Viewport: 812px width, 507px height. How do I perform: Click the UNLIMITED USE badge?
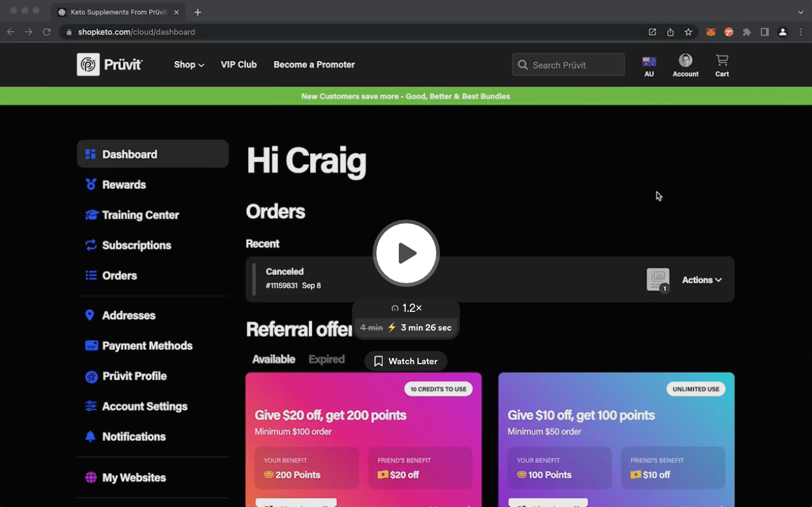696,389
